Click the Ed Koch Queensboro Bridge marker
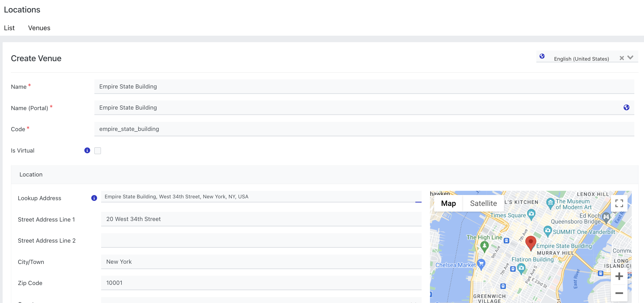644x303 pixels. coord(606,217)
